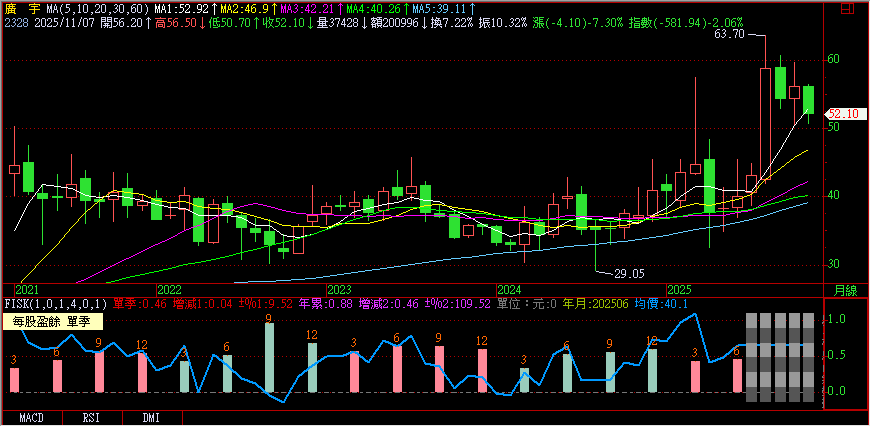Viewport: 871px width, 427px height.
Task: Click the FISK(1,0,1,4,0,1) indicator parameters
Action: pyautogui.click(x=55, y=302)
